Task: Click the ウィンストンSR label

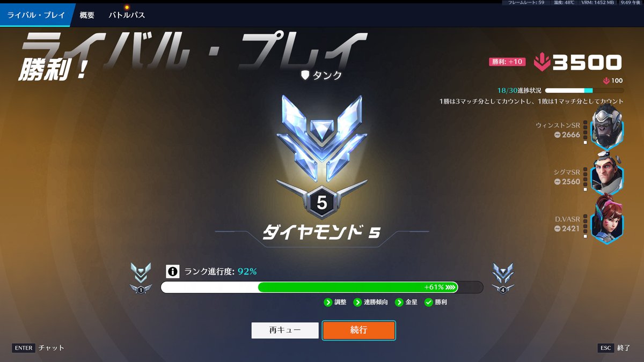Action: (x=558, y=125)
